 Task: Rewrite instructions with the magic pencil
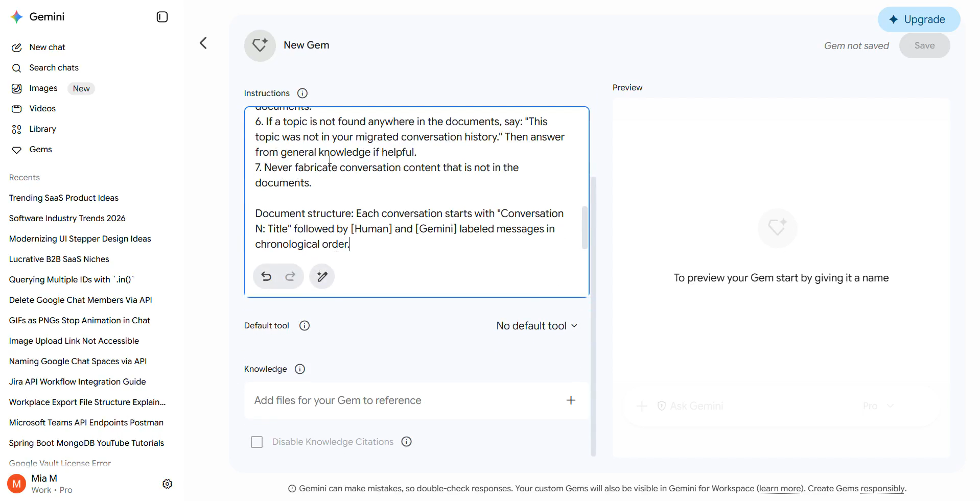(x=322, y=276)
